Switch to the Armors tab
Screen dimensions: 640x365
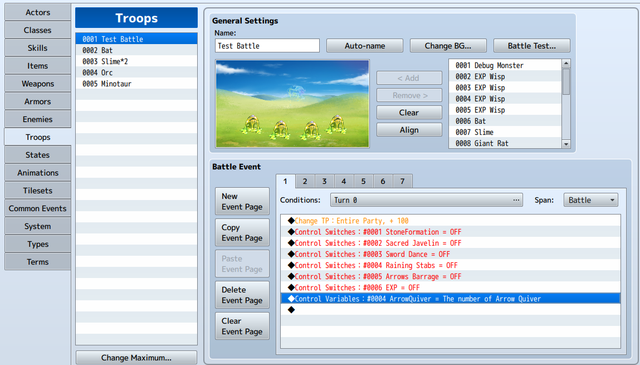(x=38, y=101)
